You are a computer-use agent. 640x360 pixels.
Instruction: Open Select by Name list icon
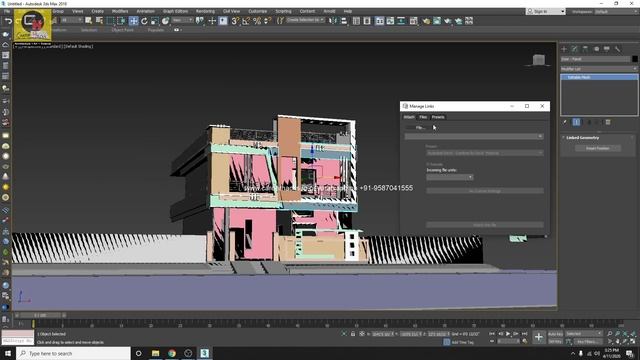pyautogui.click(x=99, y=21)
